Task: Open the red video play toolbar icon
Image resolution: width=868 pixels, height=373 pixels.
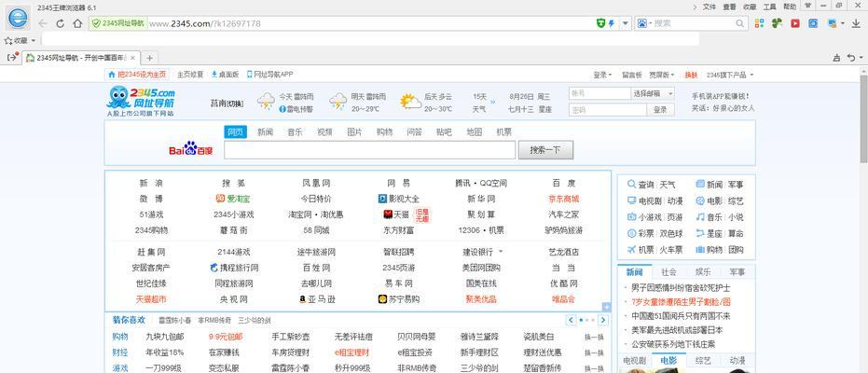Action: (795, 23)
